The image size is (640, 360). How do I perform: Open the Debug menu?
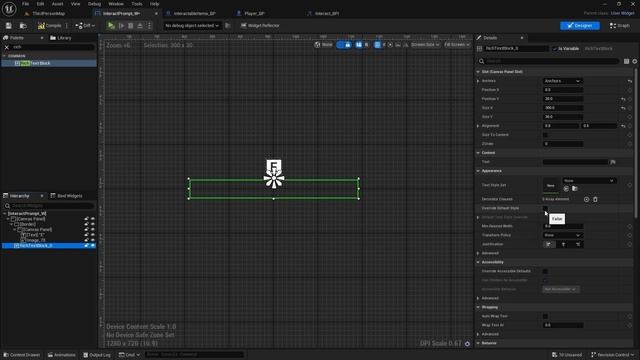94,4
